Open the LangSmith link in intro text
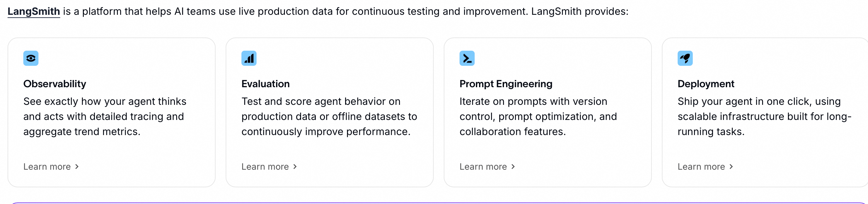The image size is (868, 204). (x=34, y=11)
